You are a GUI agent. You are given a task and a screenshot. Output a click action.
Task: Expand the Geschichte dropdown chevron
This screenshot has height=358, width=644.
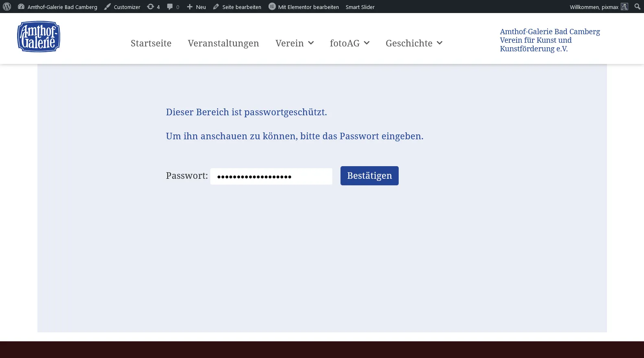pyautogui.click(x=439, y=43)
